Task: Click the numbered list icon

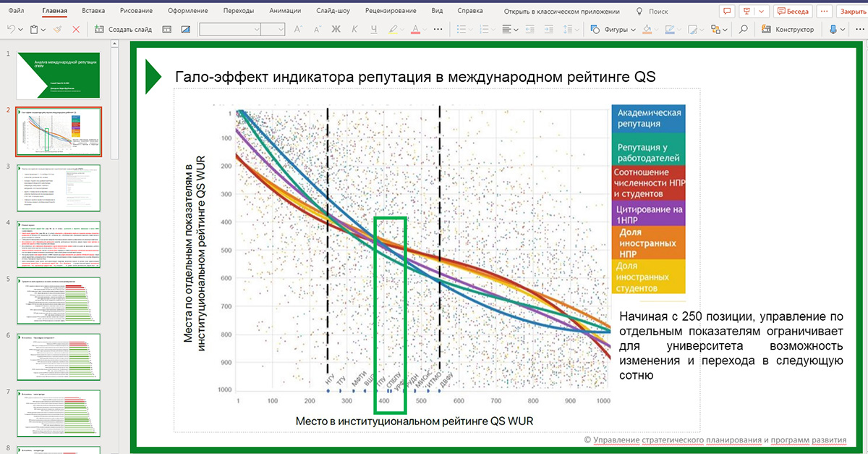Action: (484, 30)
